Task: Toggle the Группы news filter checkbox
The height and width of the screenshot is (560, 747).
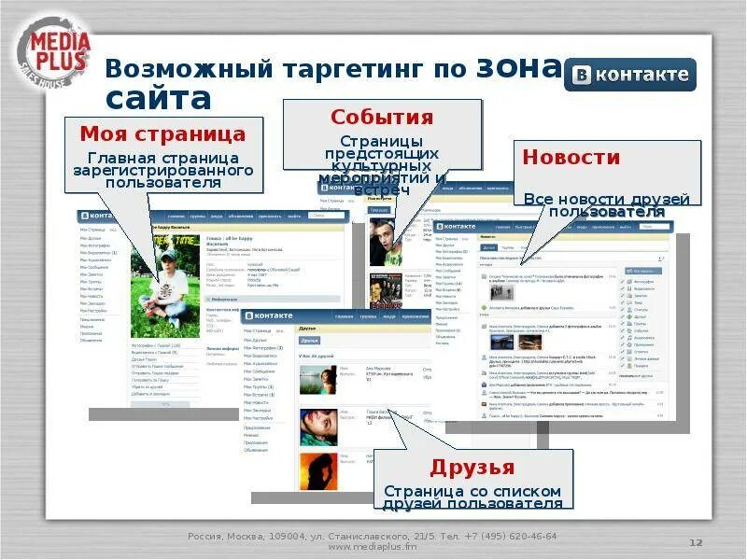Action: 622,323
